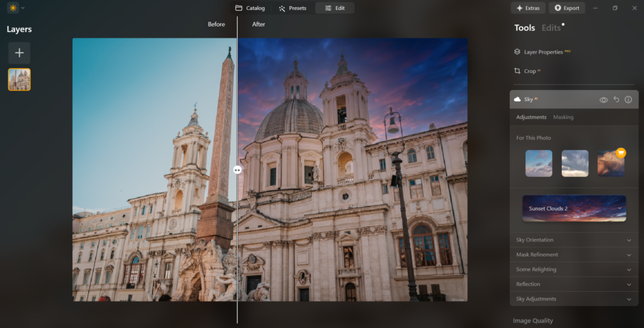
Task: Add a new layer with plus button
Action: pyautogui.click(x=19, y=53)
